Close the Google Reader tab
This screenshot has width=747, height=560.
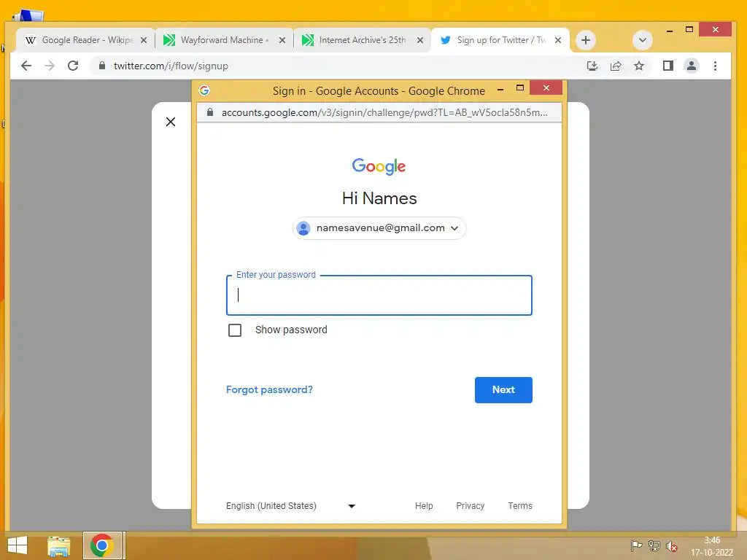(x=144, y=41)
